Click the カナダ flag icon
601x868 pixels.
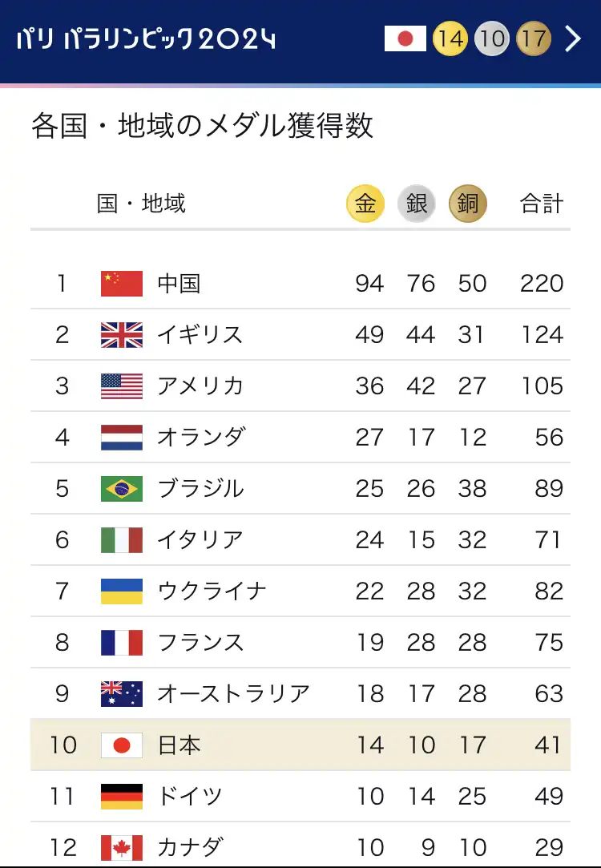click(x=122, y=847)
